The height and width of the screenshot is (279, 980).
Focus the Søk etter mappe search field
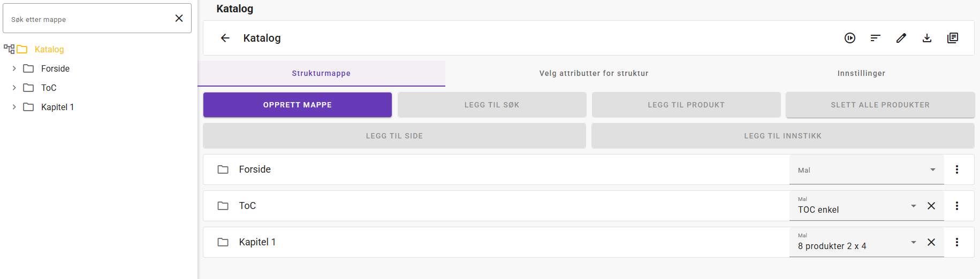(x=88, y=19)
